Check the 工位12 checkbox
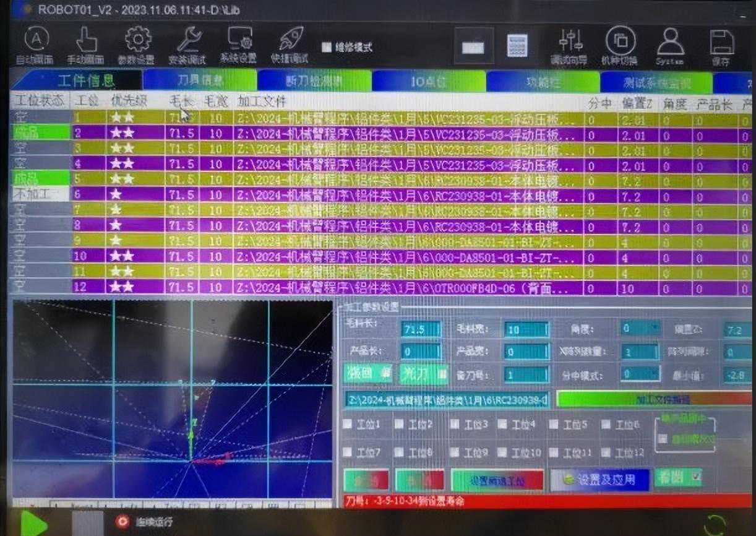This screenshot has width=756, height=536. 606,452
